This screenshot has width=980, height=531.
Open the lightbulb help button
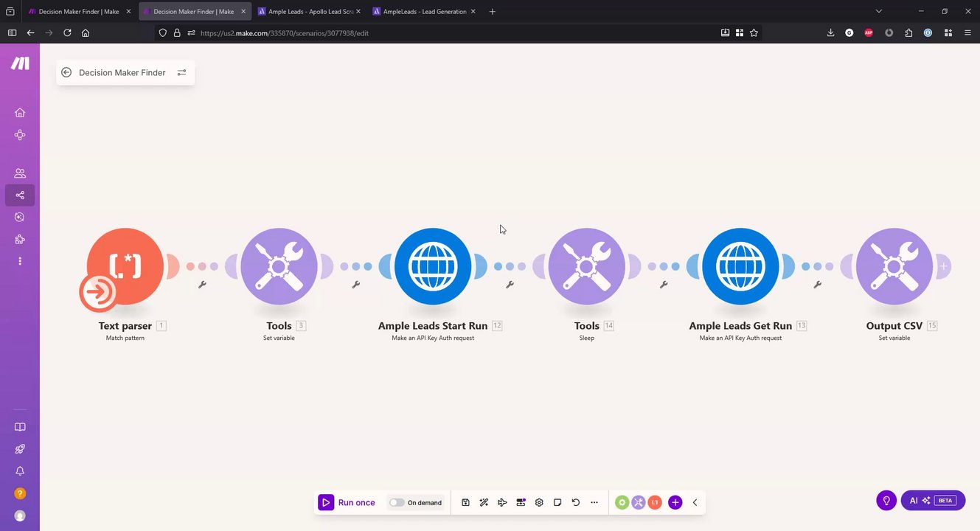(886, 500)
